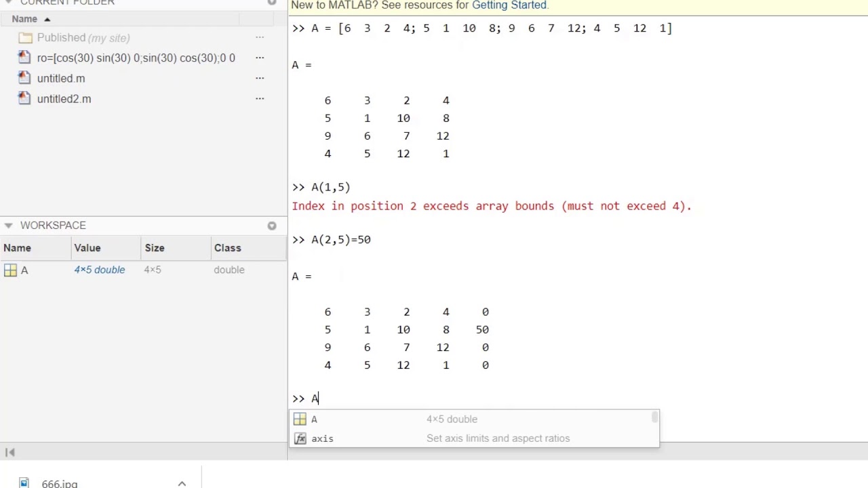The width and height of the screenshot is (868, 488).
Task: Open options menu for ro=[cos(30) file
Action: click(x=260, y=58)
